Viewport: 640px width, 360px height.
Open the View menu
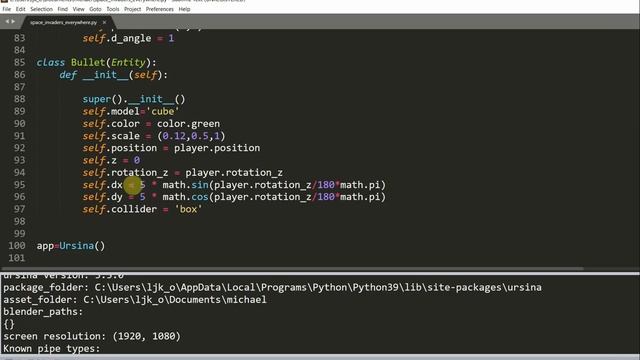point(78,9)
